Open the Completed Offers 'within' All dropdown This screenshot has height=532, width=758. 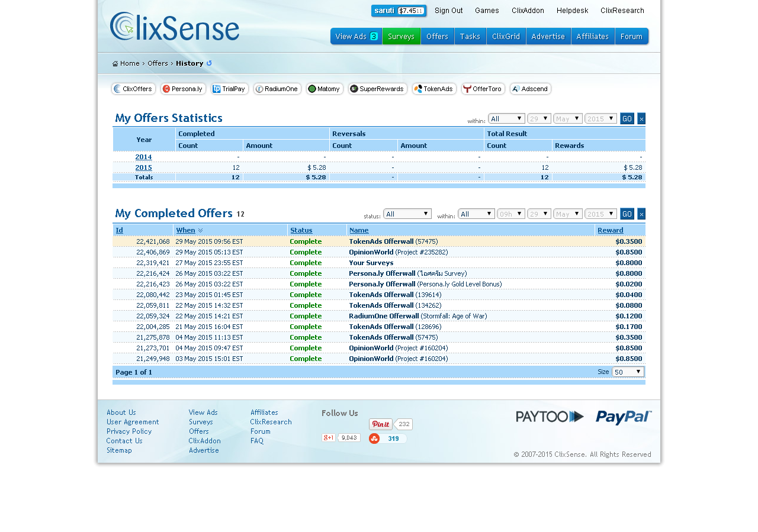[x=476, y=214]
